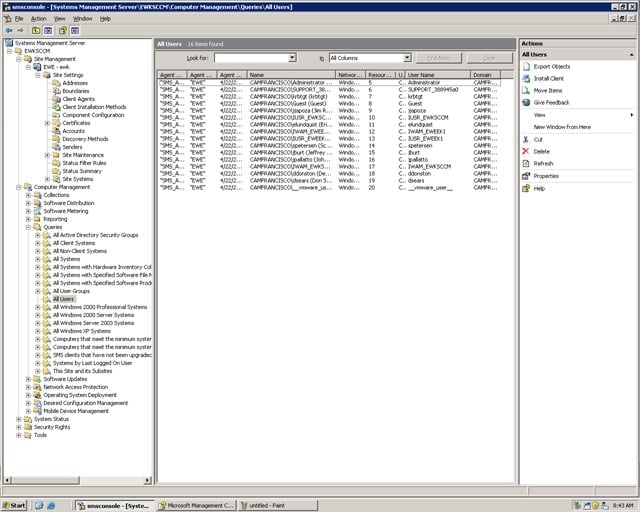Click the Find Now button
The height and width of the screenshot is (512, 640).
tap(438, 58)
